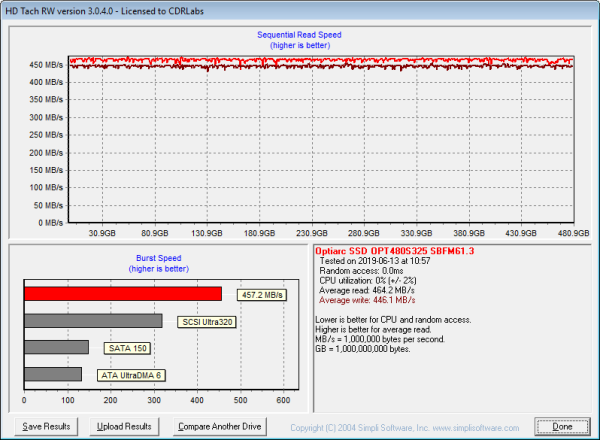Open Compare Another Drive

pos(220,426)
